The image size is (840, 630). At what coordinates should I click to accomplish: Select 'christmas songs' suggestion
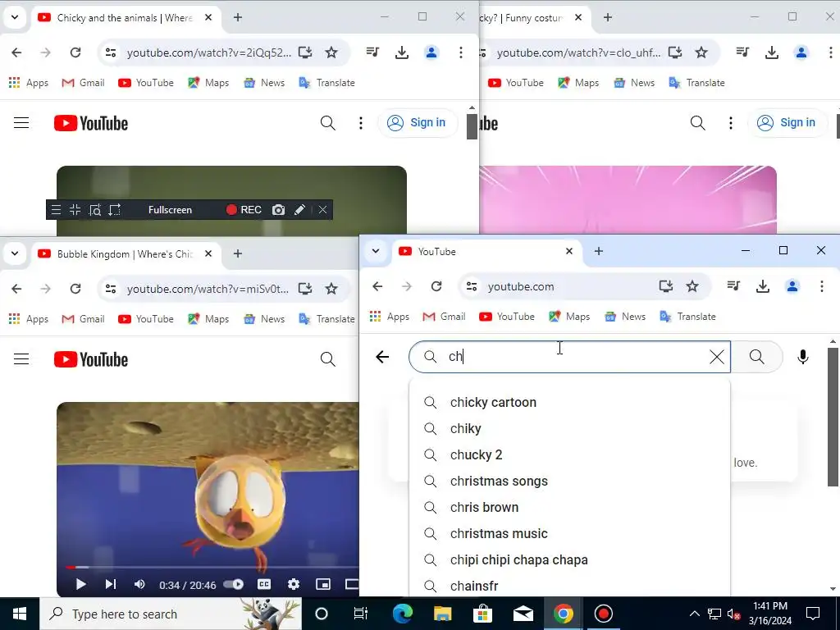(569, 481)
